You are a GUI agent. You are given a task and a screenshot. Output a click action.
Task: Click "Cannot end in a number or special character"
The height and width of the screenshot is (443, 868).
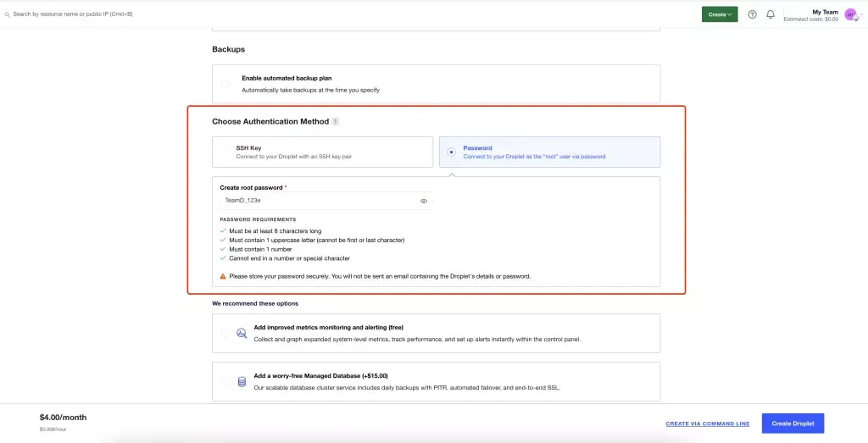(x=290, y=258)
